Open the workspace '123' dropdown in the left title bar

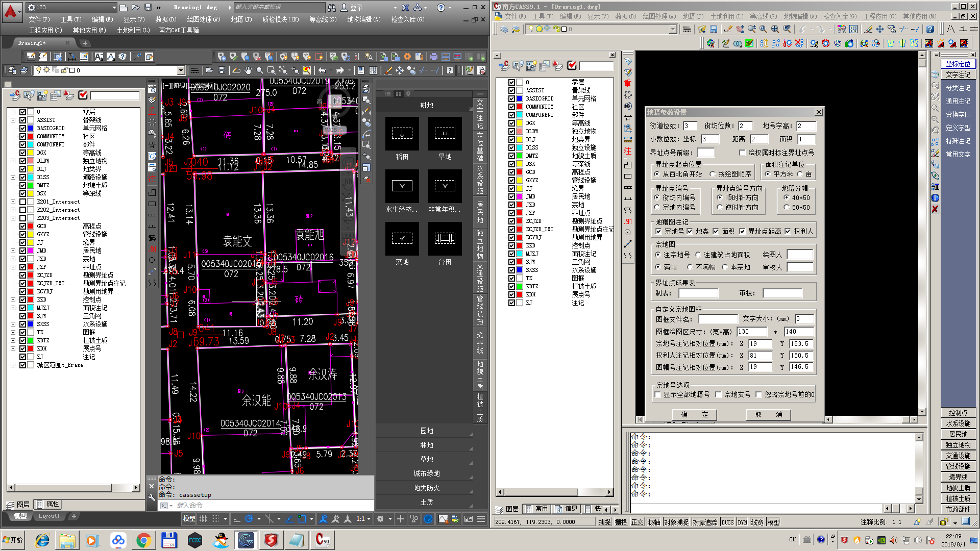(114, 8)
